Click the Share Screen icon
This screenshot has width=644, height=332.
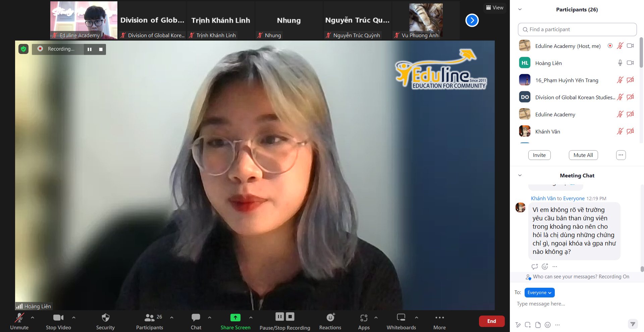coord(235,318)
